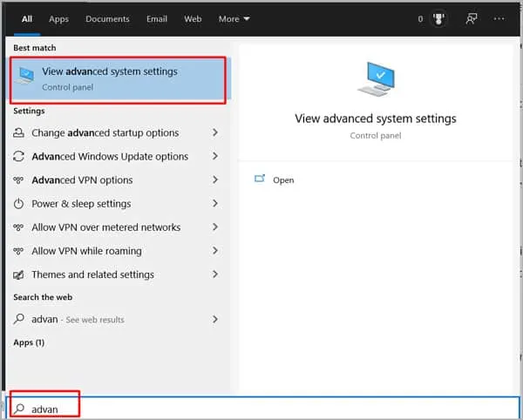Click large computer icon in preview pane
This screenshot has height=420, width=523.
click(377, 79)
